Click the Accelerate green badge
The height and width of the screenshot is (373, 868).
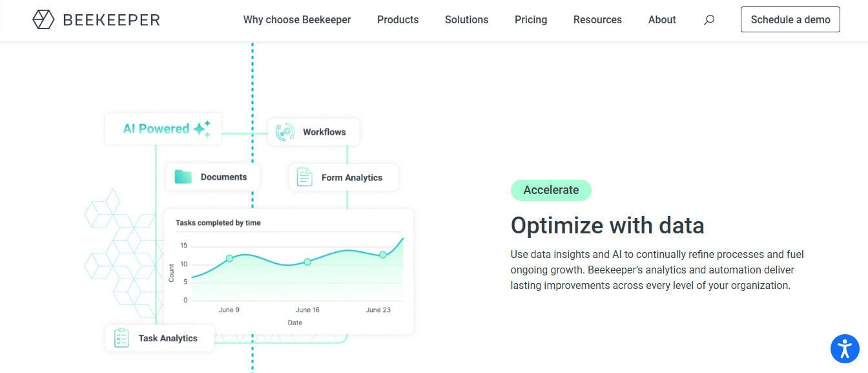click(x=551, y=190)
